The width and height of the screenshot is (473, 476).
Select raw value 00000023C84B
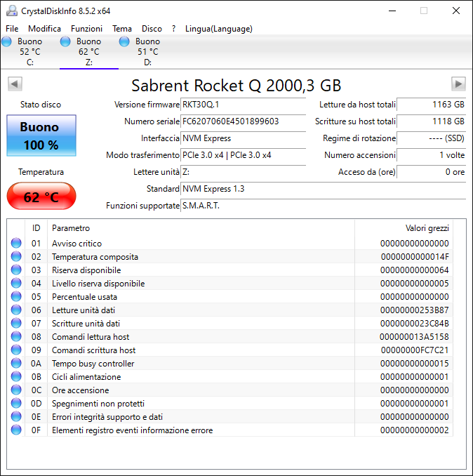(415, 324)
